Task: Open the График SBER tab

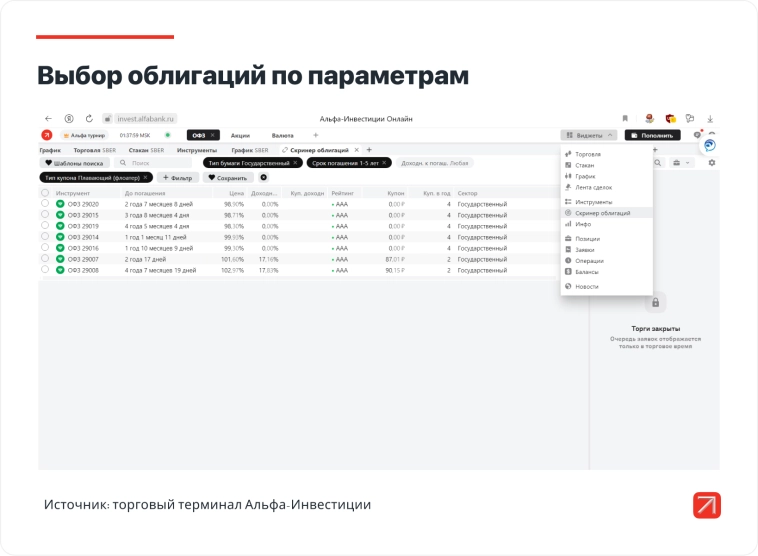Action: point(250,150)
